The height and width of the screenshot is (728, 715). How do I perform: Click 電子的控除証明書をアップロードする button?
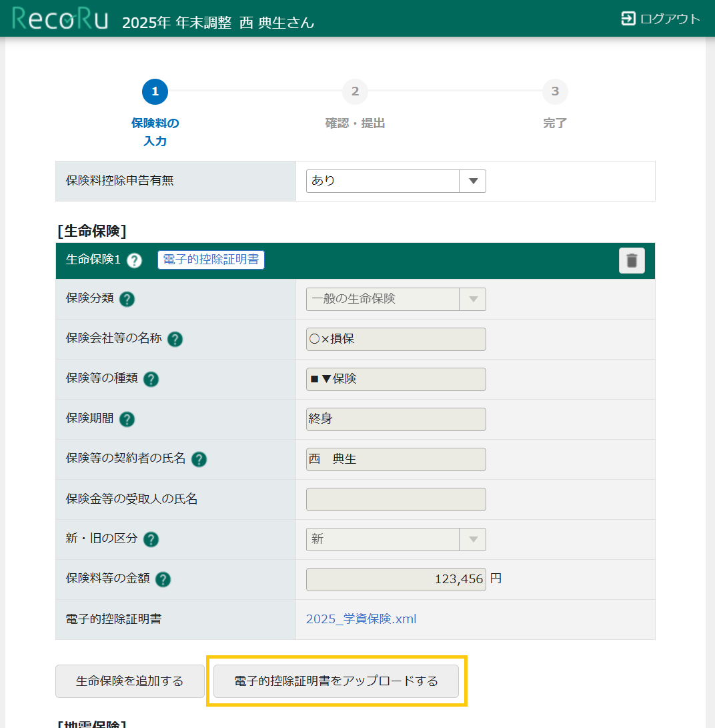coord(336,681)
